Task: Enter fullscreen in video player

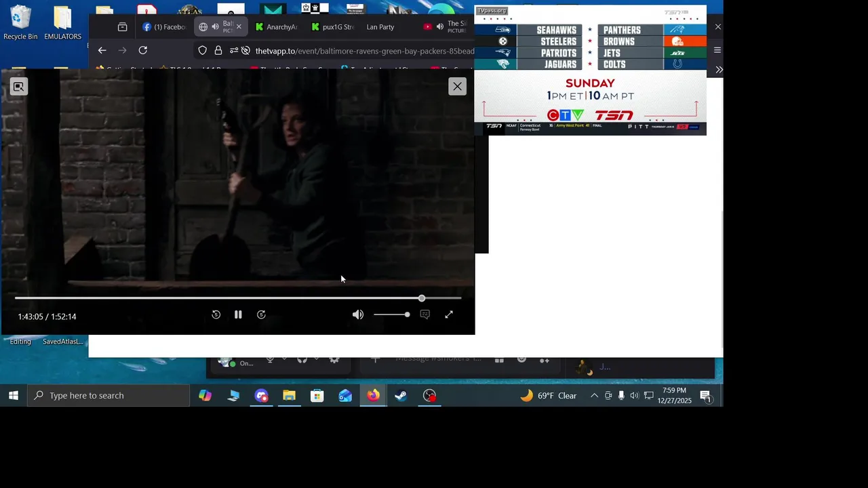Action: pos(449,314)
